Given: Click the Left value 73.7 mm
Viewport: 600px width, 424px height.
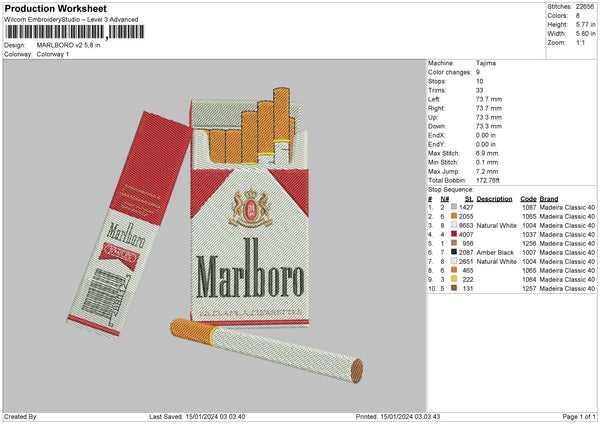Looking at the screenshot, I should tap(489, 99).
